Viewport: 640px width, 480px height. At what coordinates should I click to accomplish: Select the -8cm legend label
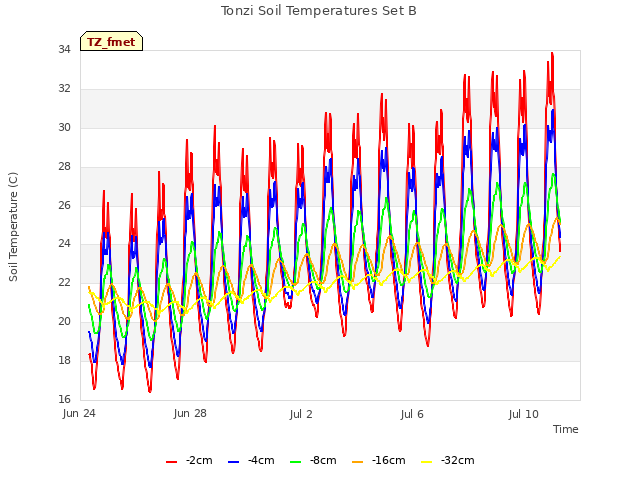(x=323, y=460)
